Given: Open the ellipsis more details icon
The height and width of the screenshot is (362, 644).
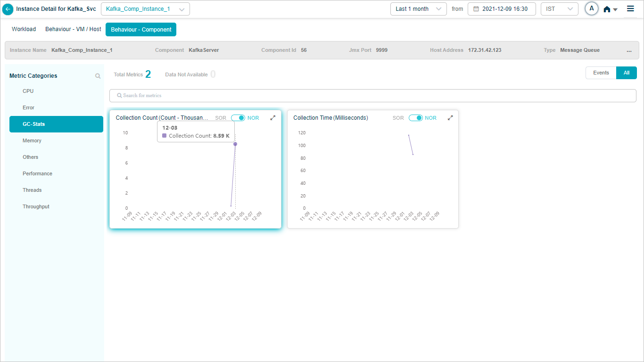Looking at the screenshot, I should tap(629, 50).
